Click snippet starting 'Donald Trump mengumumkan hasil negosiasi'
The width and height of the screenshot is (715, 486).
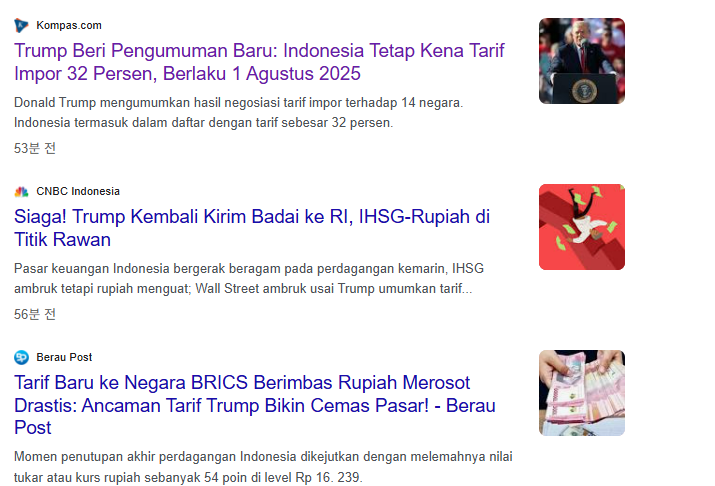238,113
